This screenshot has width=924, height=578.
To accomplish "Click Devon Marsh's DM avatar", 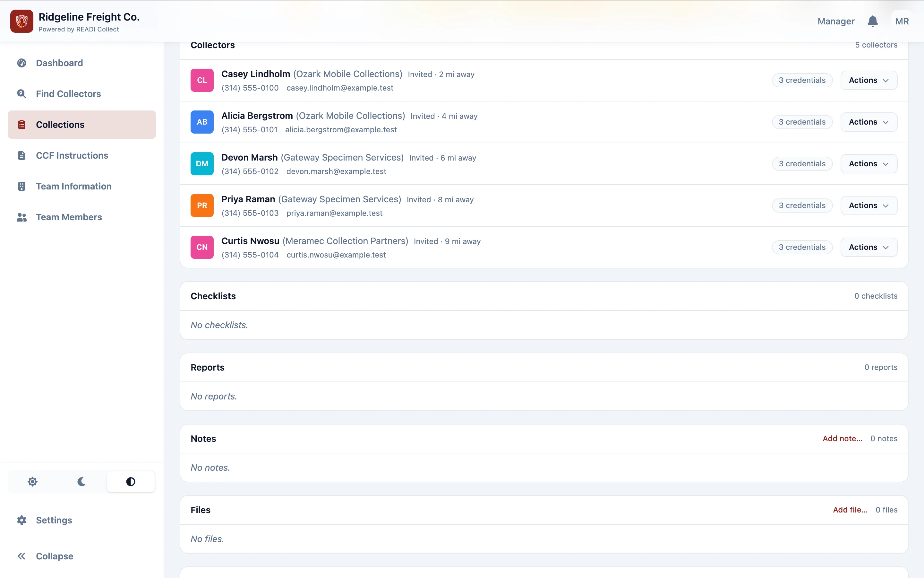I will 202,164.
